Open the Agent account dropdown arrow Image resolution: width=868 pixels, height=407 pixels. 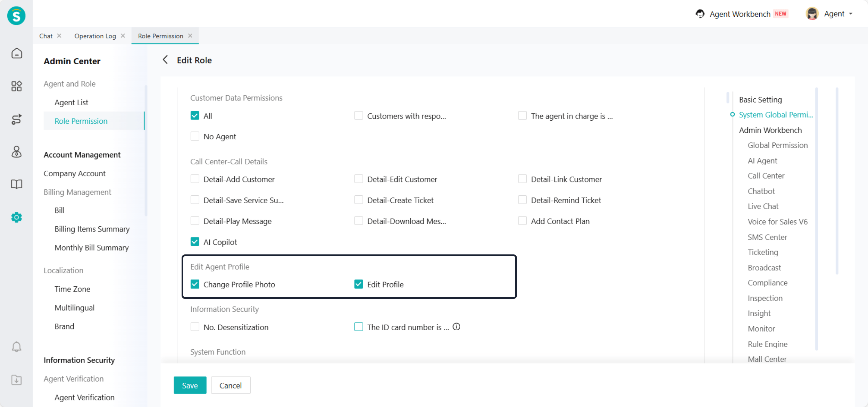point(851,14)
